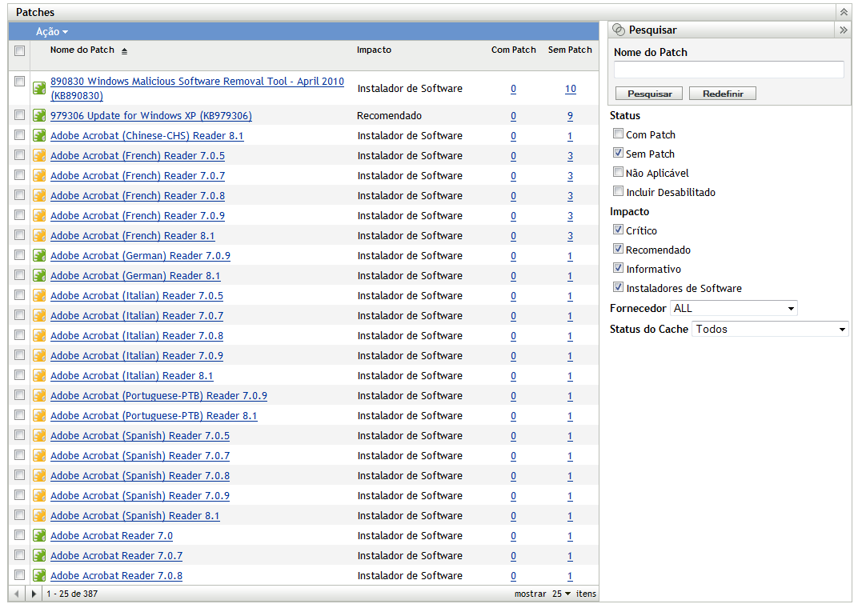Screen dimensions: 862x616
Task: Enable the Com Patch status filter
Action: (x=619, y=134)
